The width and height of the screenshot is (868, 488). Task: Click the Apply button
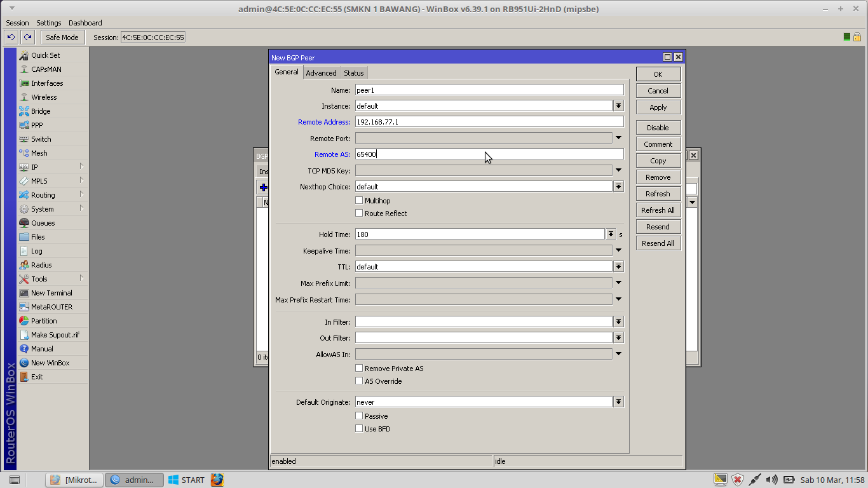[x=658, y=107]
